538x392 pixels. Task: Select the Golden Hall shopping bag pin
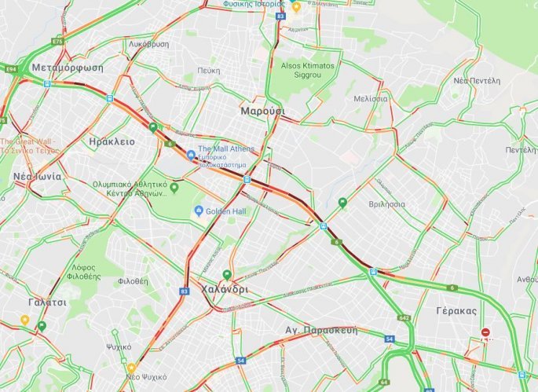click(199, 211)
